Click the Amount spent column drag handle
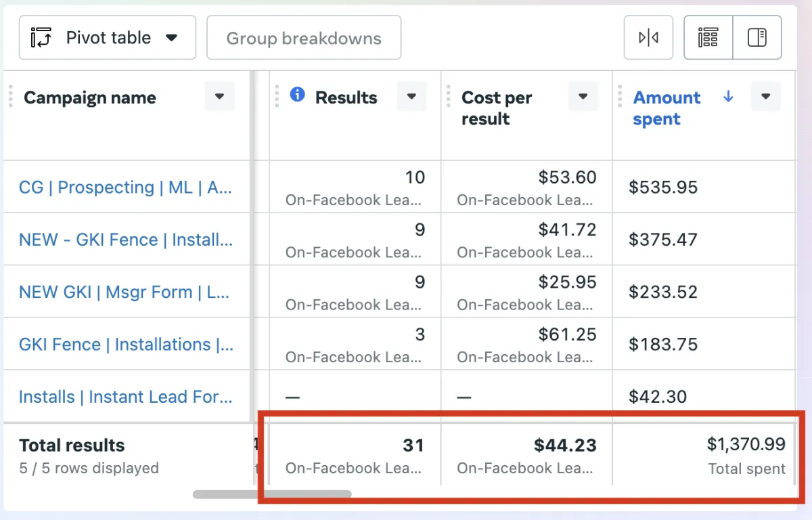 (x=620, y=97)
